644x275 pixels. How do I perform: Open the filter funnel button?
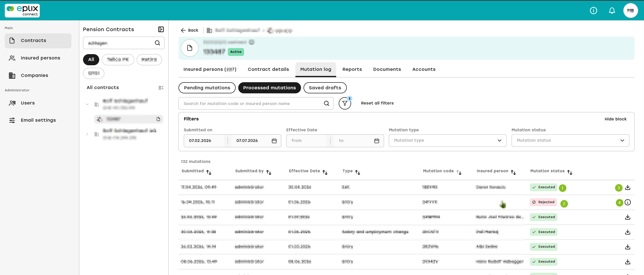(345, 103)
